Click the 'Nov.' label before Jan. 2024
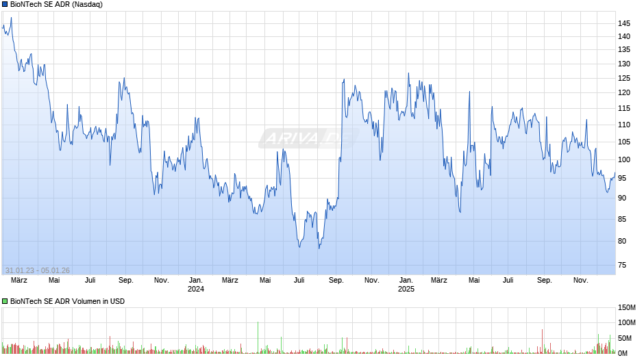Viewport: 644px width, 360px height. (x=162, y=280)
